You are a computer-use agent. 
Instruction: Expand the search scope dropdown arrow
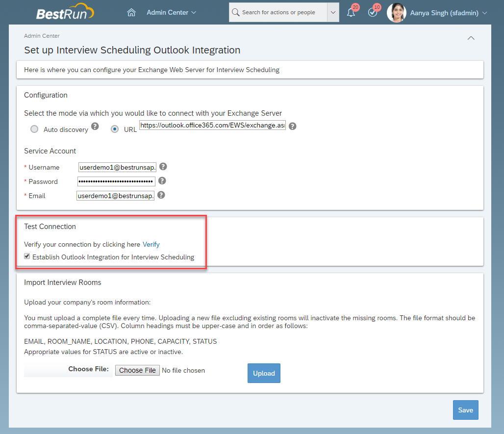[333, 12]
